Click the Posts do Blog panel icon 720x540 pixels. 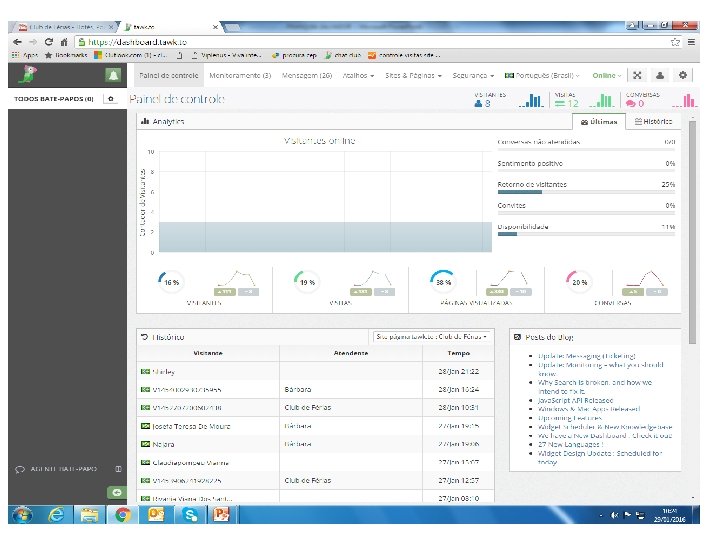[518, 337]
